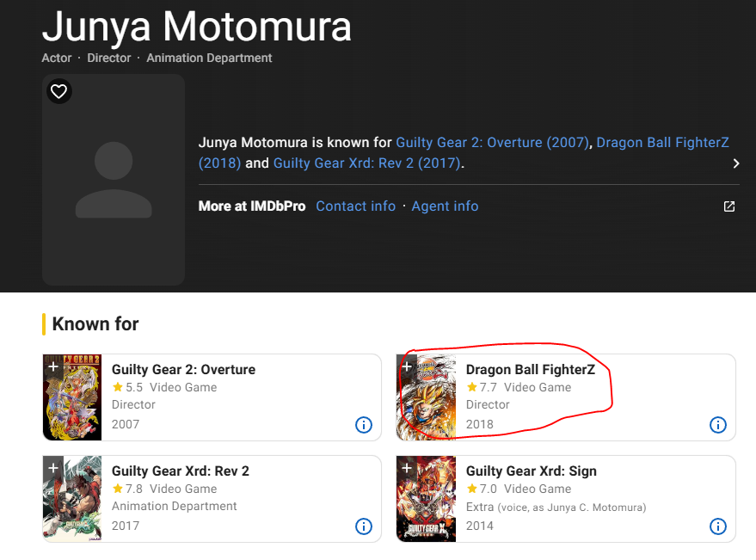756x560 pixels.
Task: Open Guilty Gear 2: Overture (2007) bio link
Action: [492, 143]
